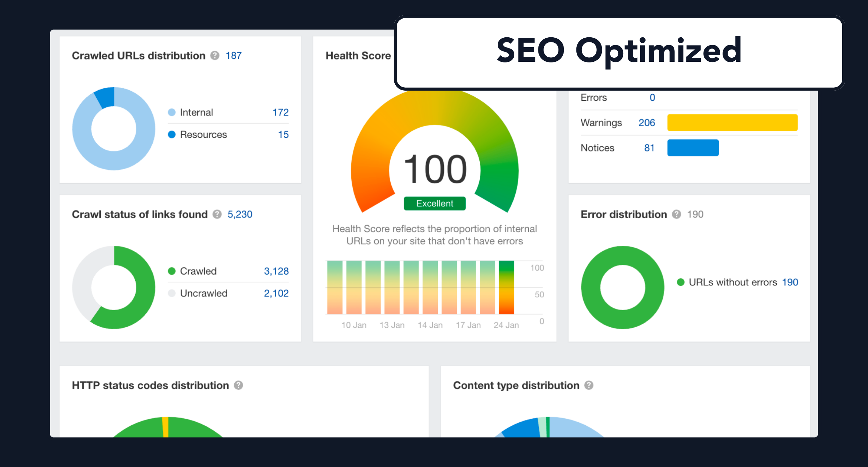Screen dimensions: 868x467
Task: Open the 81 Notices count
Action: (649, 148)
